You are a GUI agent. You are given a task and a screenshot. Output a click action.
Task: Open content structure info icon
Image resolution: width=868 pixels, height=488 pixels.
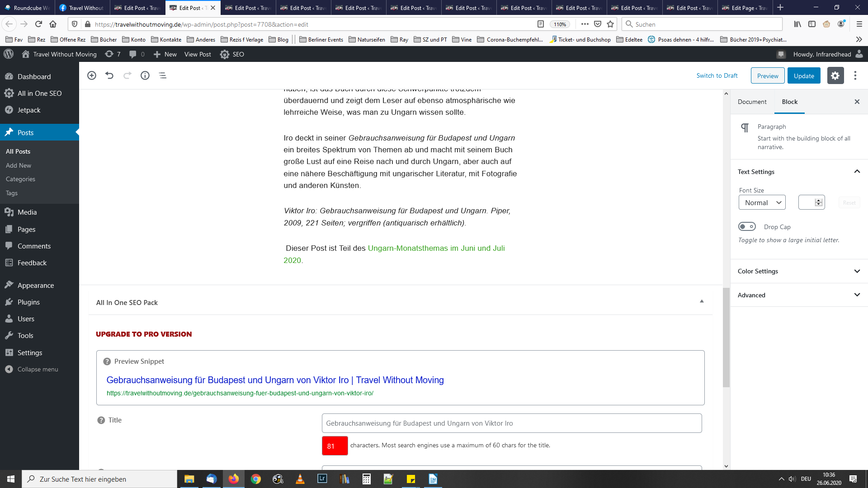pos(145,75)
